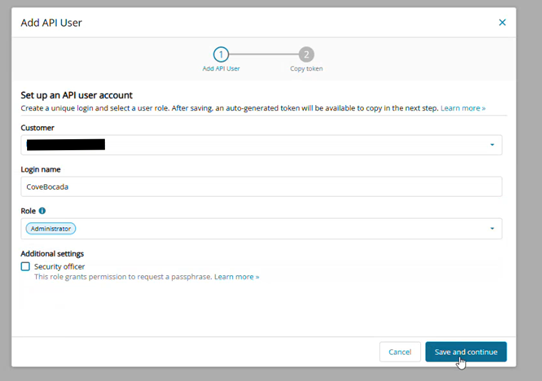Click the Role field label
The image size is (542, 381).
click(x=28, y=211)
